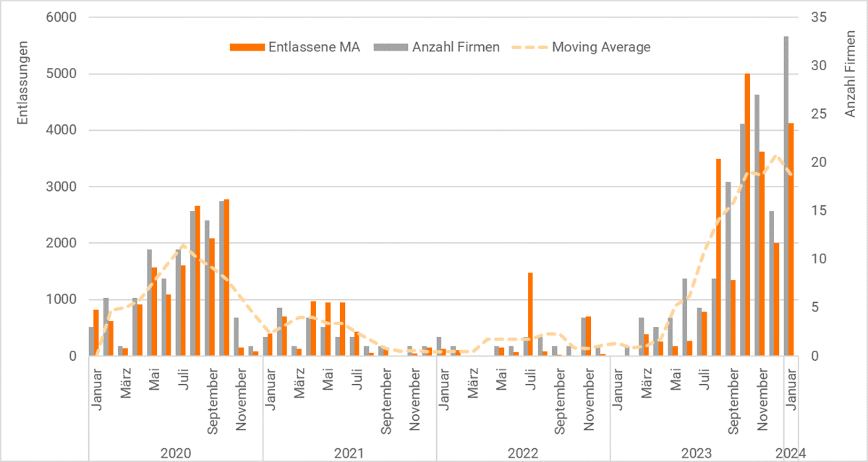
Task: Click the 'März' month label for 2023
Action: pyautogui.click(x=647, y=382)
